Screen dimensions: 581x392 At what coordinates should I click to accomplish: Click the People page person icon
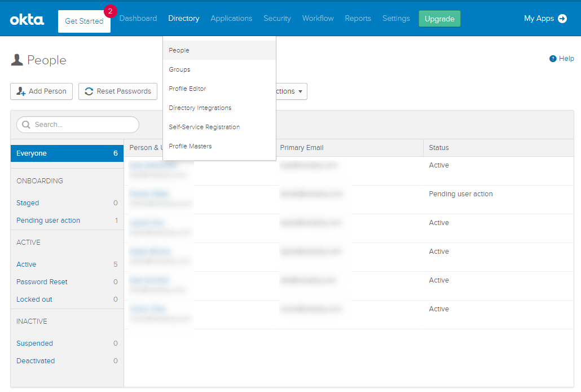(17, 60)
